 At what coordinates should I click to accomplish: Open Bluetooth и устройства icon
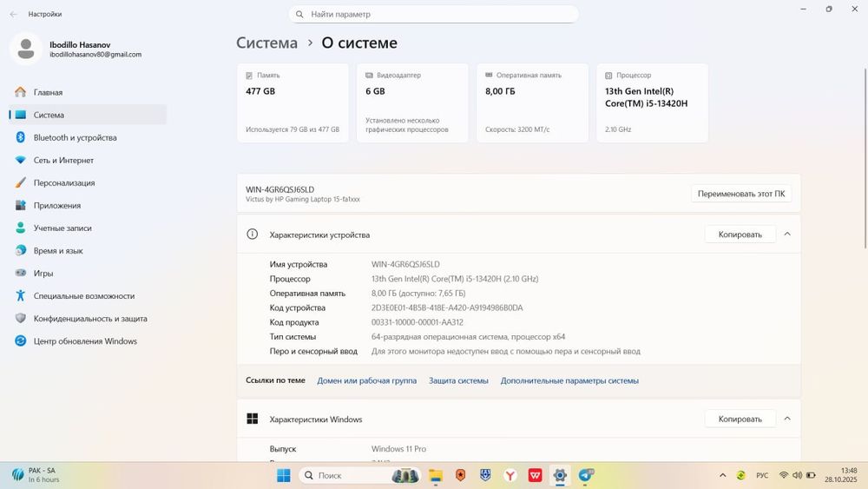(21, 137)
